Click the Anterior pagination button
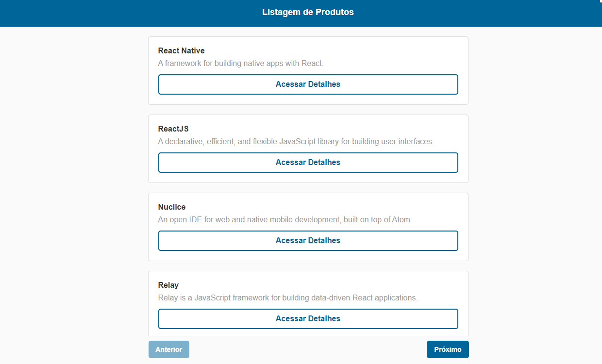Image resolution: width=602 pixels, height=364 pixels. point(168,349)
